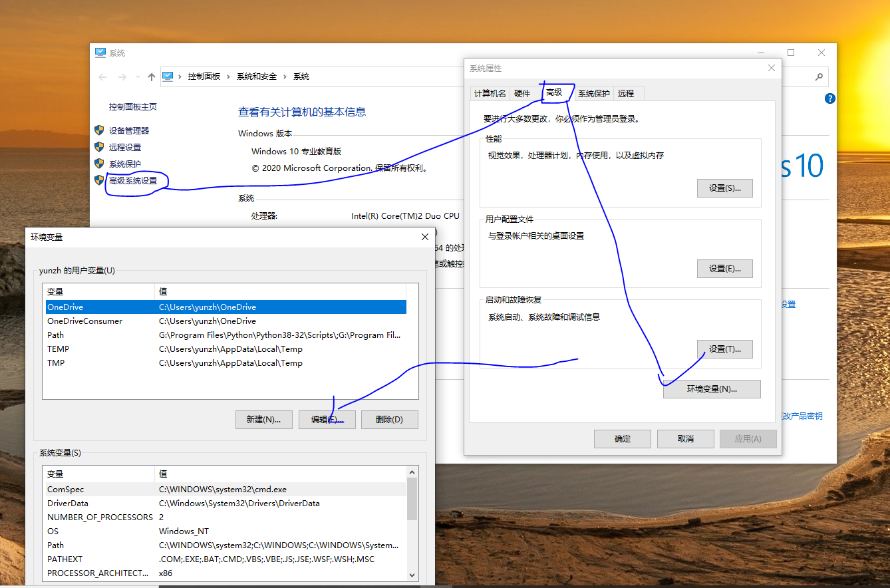Click 新建(N)... for user variables
Screen dimensions: 890x588
tap(263, 420)
